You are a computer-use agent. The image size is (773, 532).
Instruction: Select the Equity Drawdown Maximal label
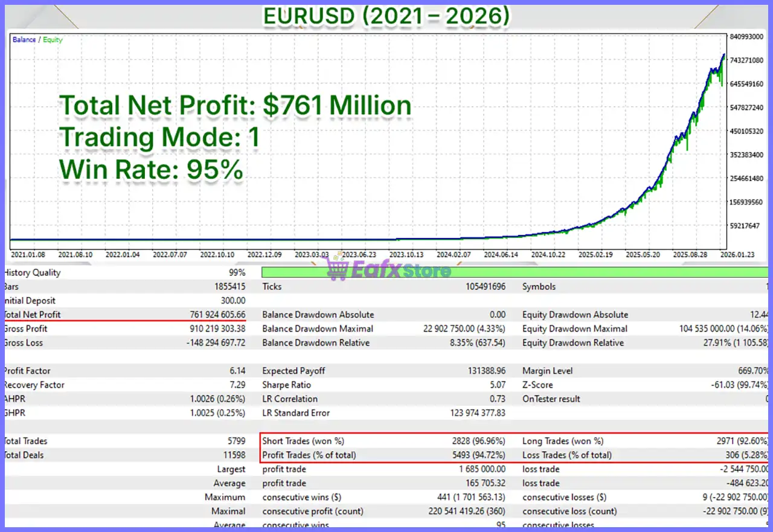(x=575, y=328)
